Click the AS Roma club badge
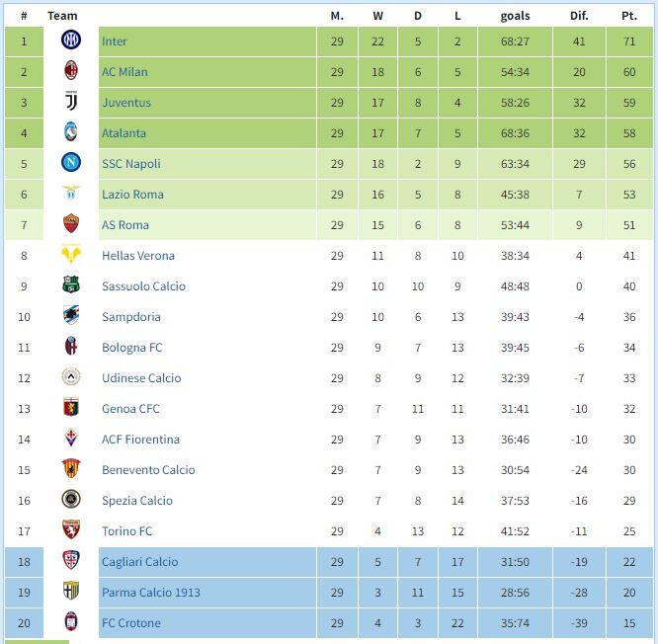Viewport: 658px width, 644px height. (x=71, y=224)
